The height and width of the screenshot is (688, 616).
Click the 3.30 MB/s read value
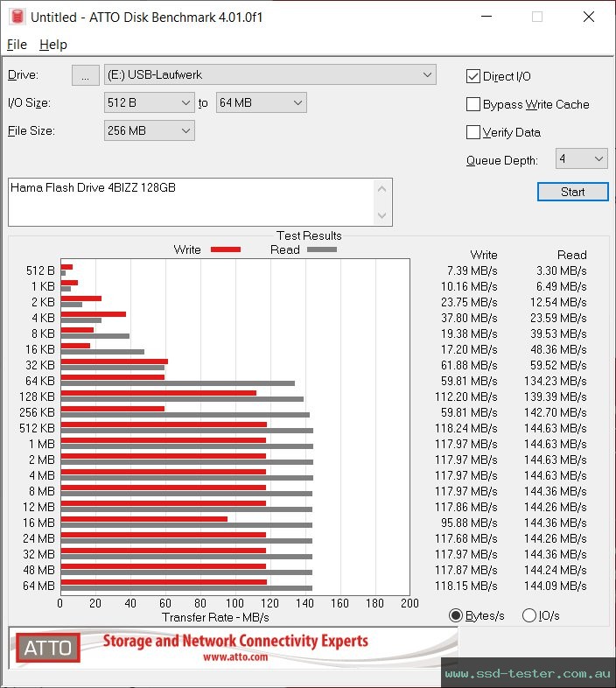(x=562, y=270)
